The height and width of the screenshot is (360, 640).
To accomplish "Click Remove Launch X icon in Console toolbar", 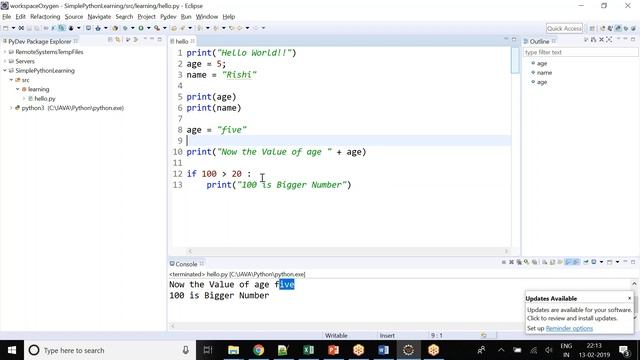I will 511,262.
